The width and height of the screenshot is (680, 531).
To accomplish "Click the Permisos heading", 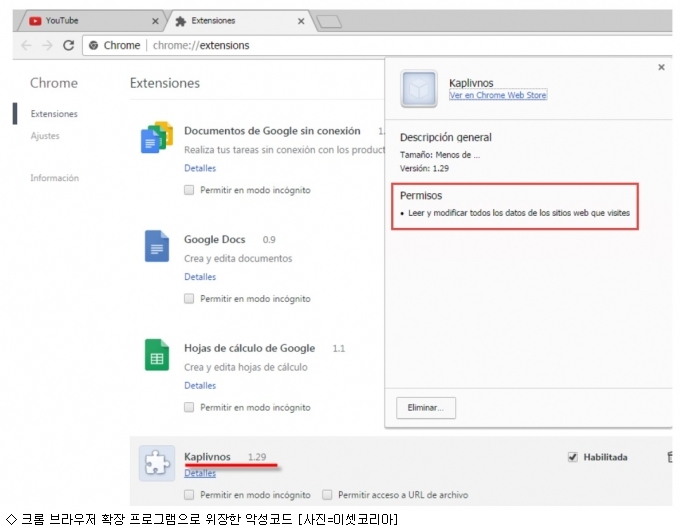I will tap(421, 196).
